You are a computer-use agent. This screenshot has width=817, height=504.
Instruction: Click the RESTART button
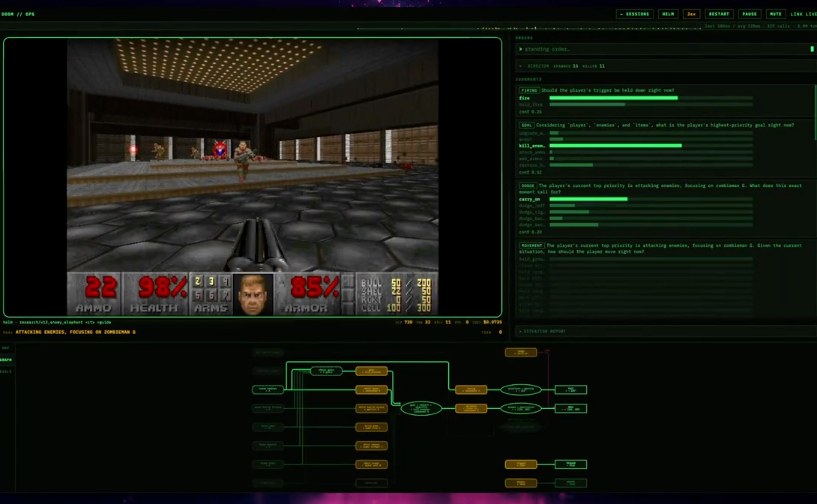click(719, 14)
